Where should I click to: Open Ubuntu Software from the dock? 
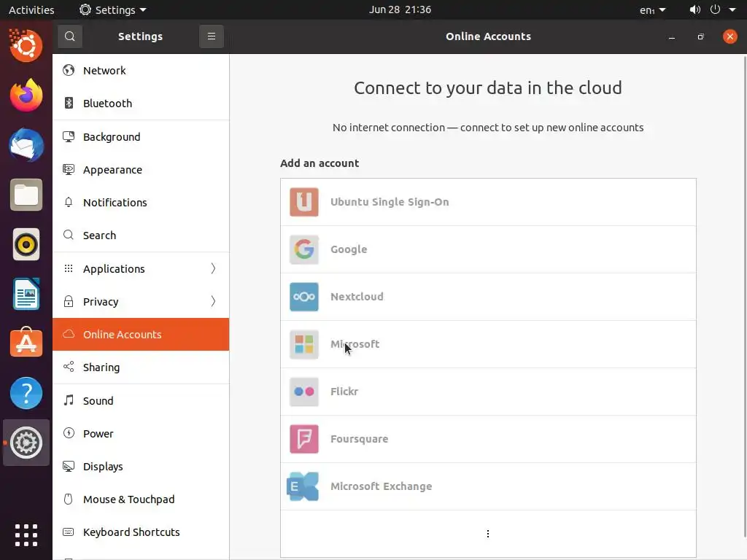(x=26, y=343)
